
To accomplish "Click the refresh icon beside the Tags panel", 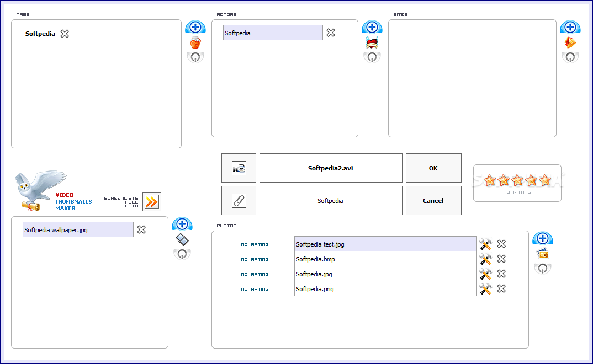I will (x=195, y=57).
